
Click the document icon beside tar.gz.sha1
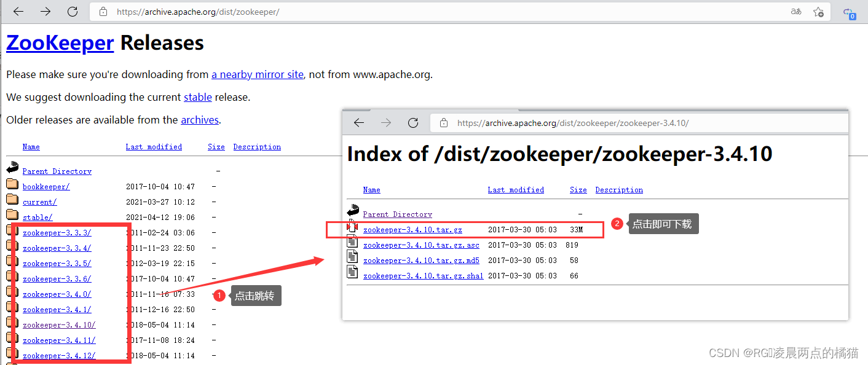tap(353, 272)
